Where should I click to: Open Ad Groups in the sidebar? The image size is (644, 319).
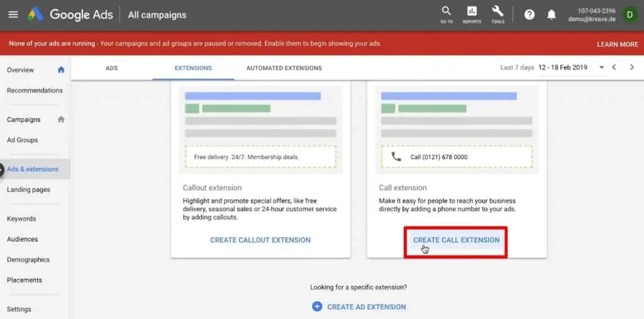[x=23, y=140]
